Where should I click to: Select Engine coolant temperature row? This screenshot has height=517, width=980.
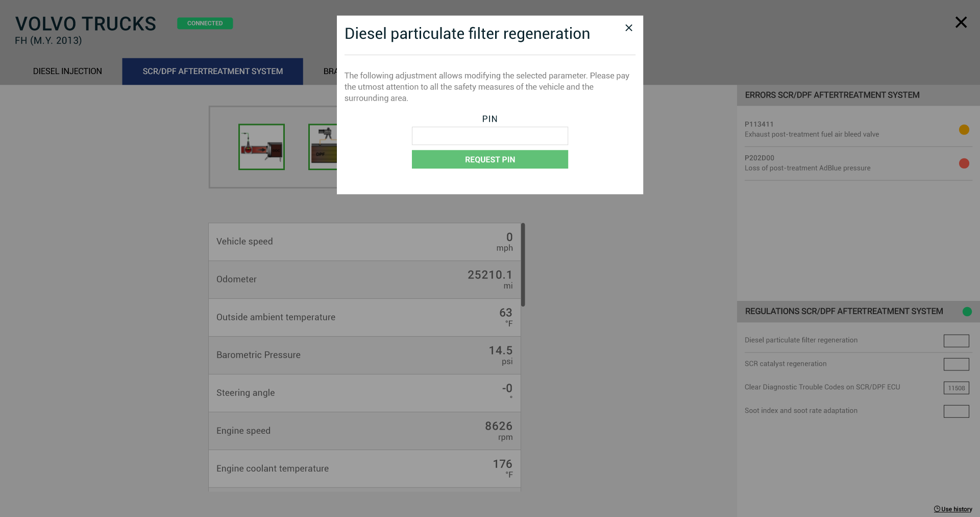pyautogui.click(x=364, y=469)
